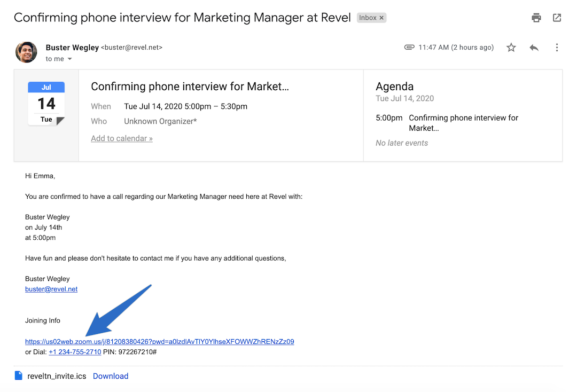
Task: Reply using the arrow icon
Action: pyautogui.click(x=534, y=48)
